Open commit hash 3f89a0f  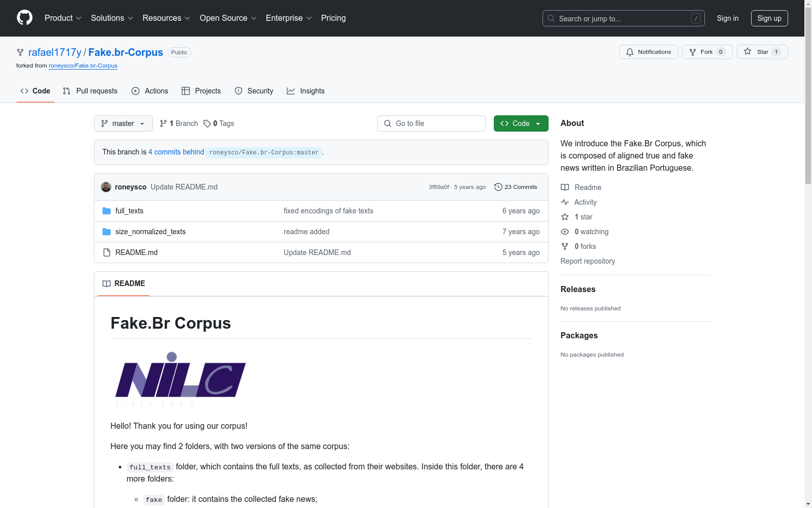(439, 187)
